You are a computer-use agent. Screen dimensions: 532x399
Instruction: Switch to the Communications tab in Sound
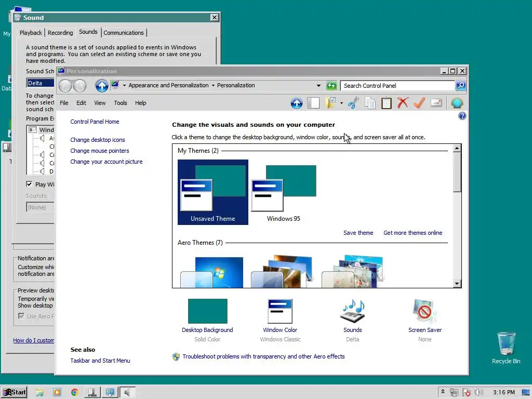124,33
